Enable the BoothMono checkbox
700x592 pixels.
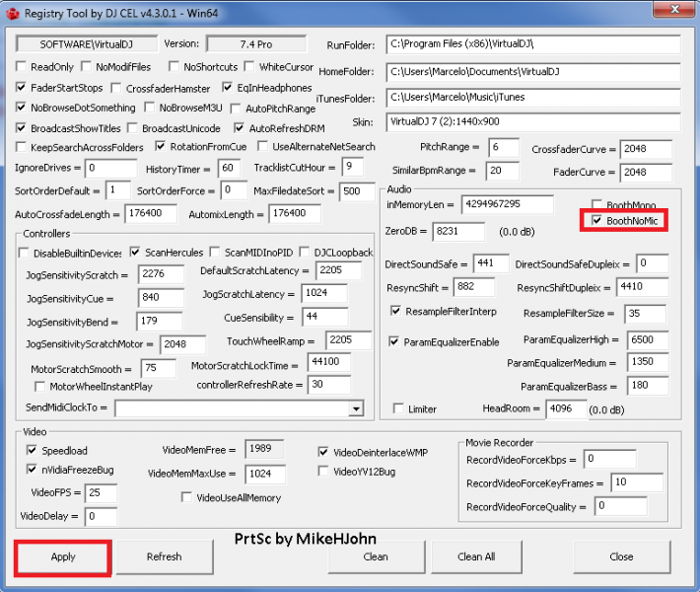coord(596,204)
